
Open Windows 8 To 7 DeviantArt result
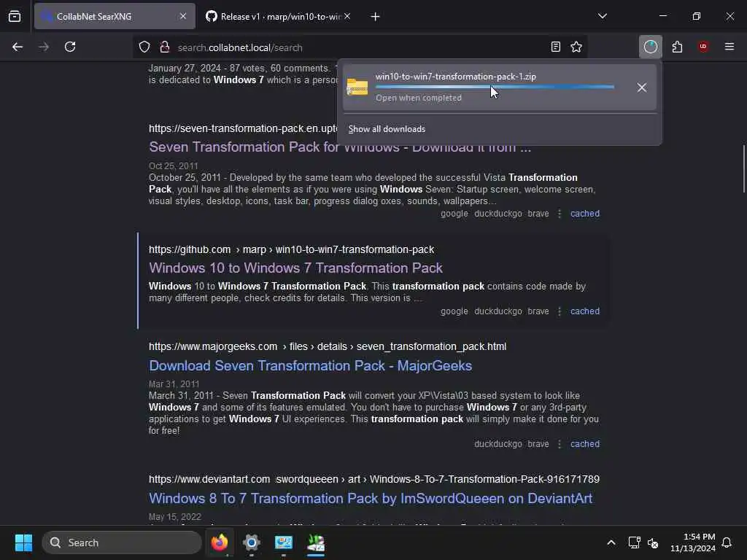point(371,499)
